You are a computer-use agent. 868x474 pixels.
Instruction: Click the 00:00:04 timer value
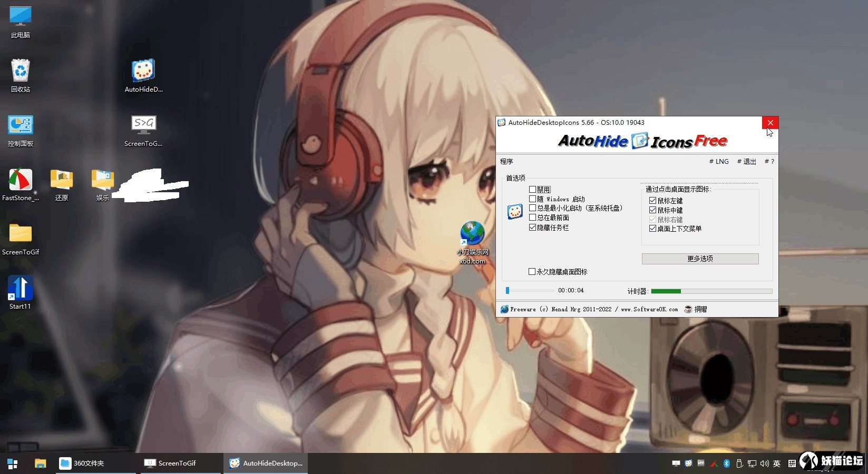571,291
